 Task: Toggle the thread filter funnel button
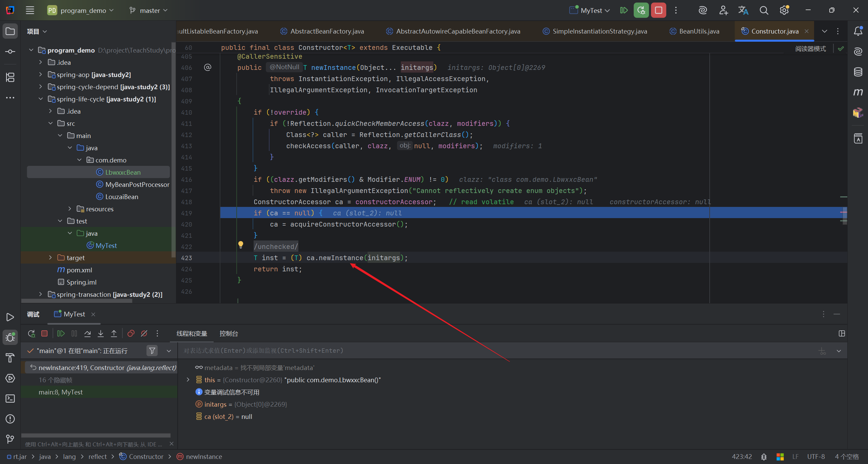tap(152, 351)
